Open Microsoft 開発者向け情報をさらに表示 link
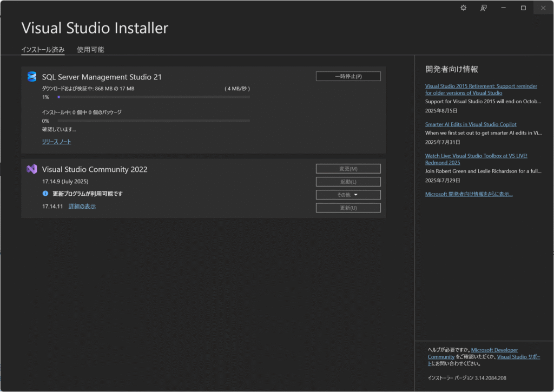 point(469,194)
